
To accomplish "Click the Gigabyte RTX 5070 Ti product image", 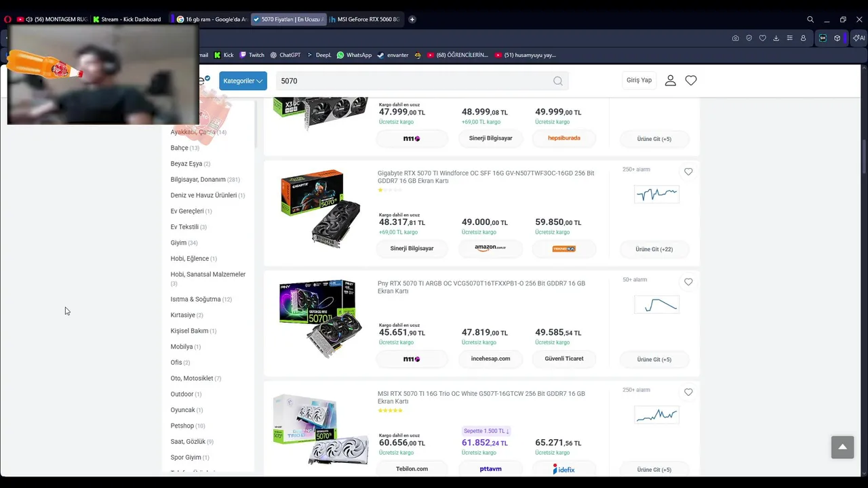I will (x=321, y=207).
